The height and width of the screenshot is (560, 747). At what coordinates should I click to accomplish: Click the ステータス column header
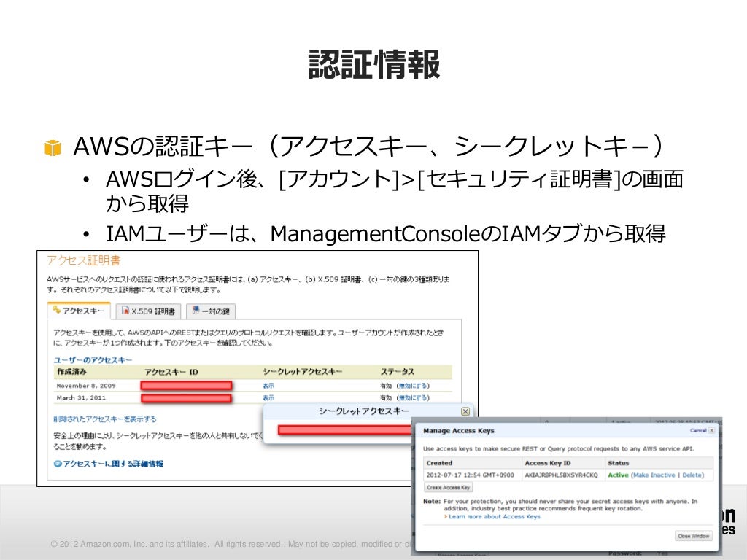point(398,371)
